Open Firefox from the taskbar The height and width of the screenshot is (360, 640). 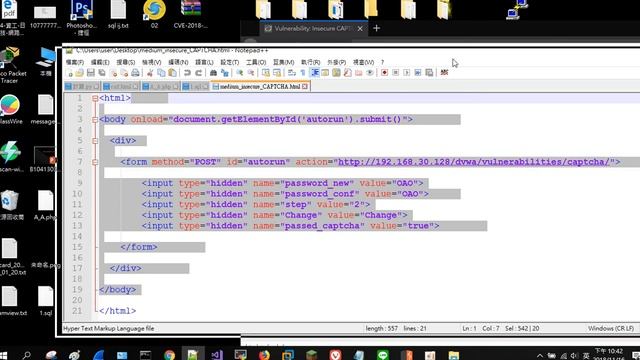point(264,355)
